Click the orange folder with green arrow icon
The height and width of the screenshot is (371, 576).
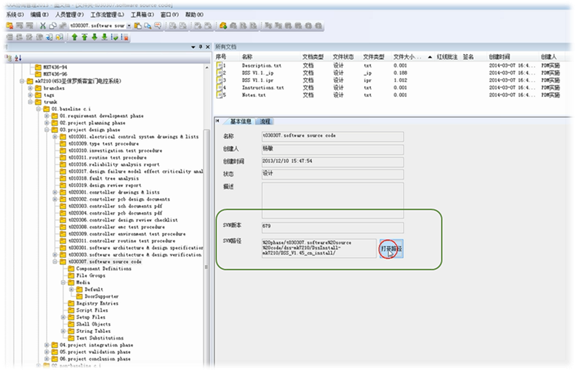(223, 26)
